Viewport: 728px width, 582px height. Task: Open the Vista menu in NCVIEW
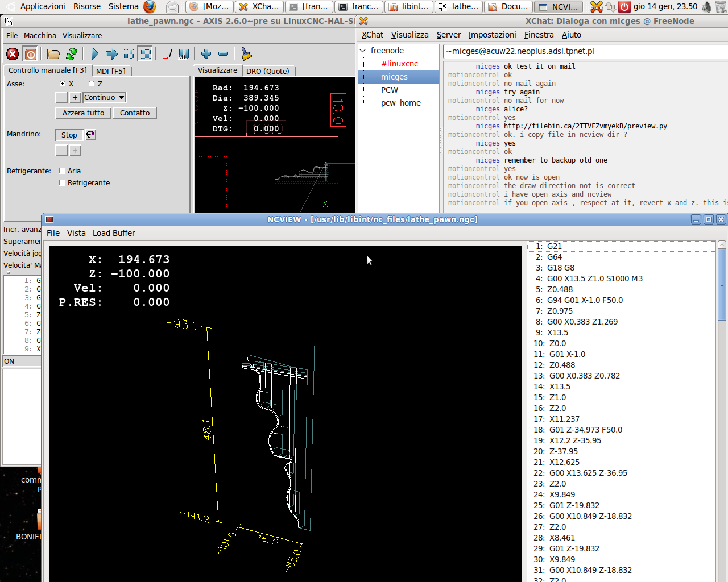click(x=76, y=233)
